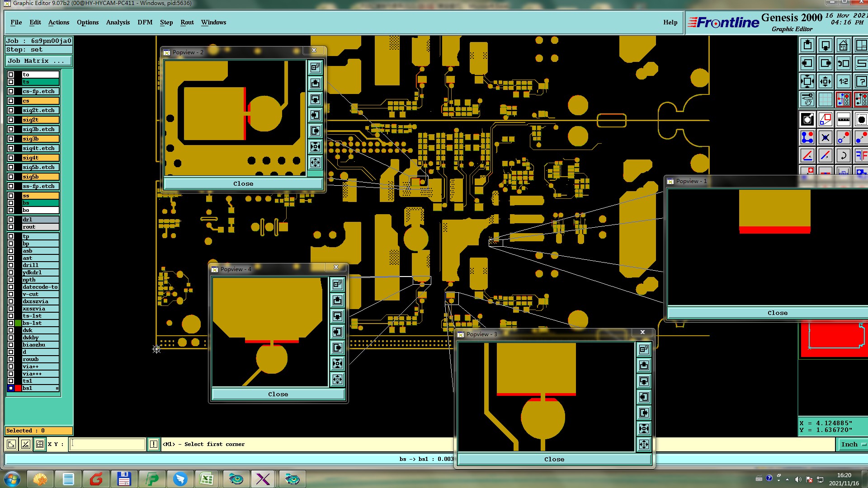The width and height of the screenshot is (868, 488).
Task: Click the pan up arrow icon
Action: [807, 46]
